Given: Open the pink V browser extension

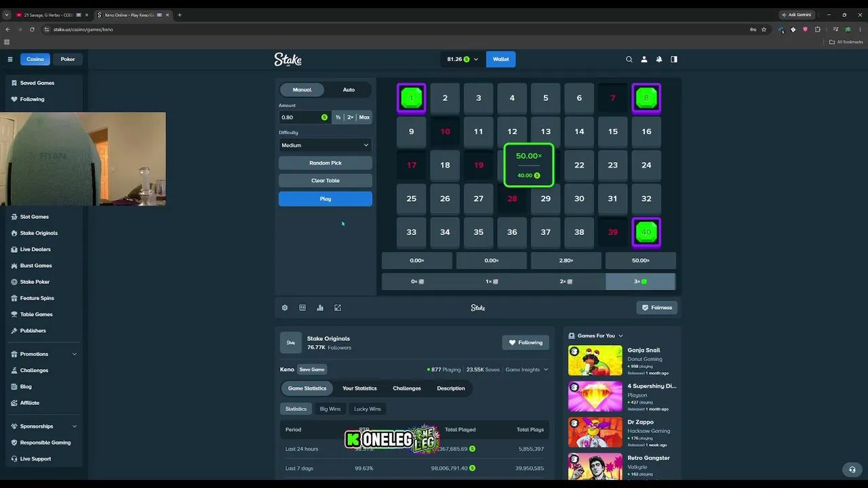Looking at the screenshot, I should coord(806,29).
